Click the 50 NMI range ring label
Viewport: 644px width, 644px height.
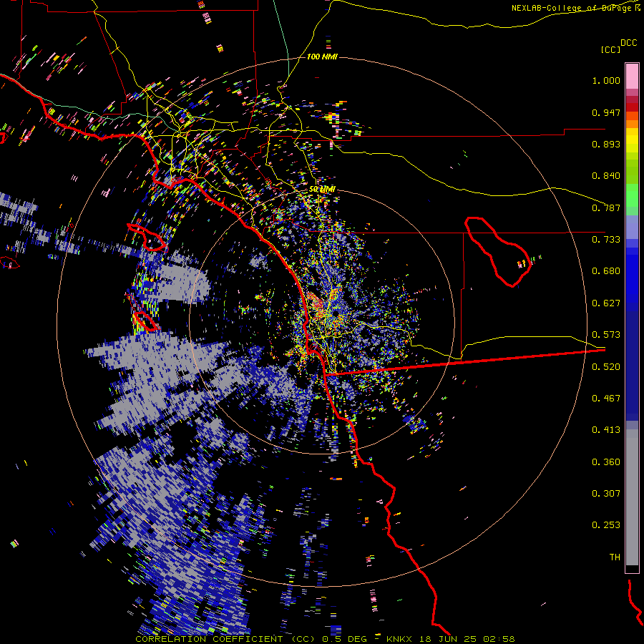coord(323,190)
